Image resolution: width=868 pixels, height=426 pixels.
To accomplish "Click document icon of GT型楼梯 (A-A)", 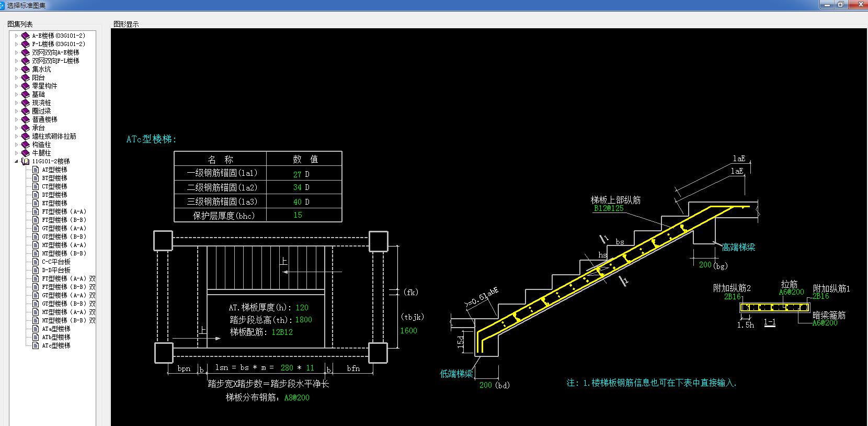I will coord(36,228).
